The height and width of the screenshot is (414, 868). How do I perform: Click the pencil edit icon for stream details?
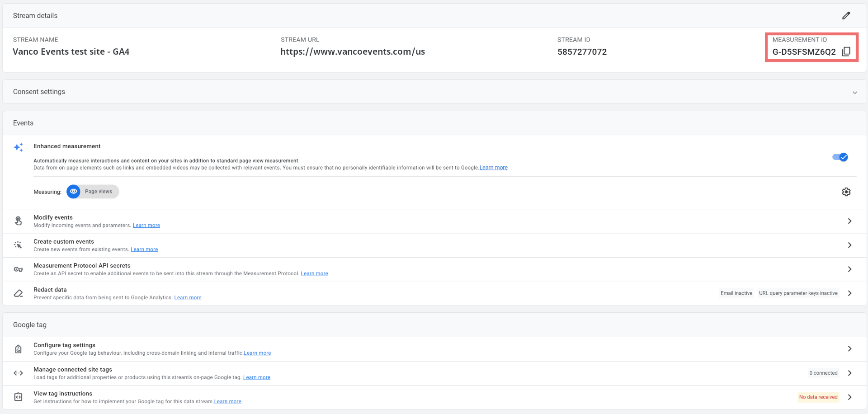pyautogui.click(x=846, y=16)
